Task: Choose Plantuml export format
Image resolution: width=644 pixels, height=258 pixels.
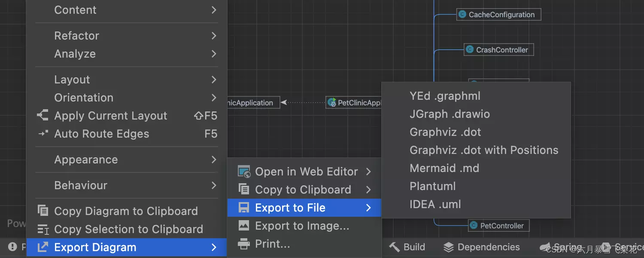Action: coord(476,186)
